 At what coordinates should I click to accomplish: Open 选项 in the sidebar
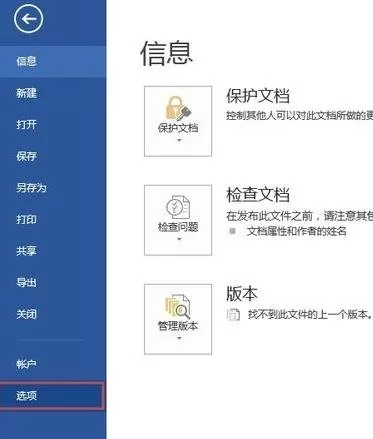click(52, 396)
